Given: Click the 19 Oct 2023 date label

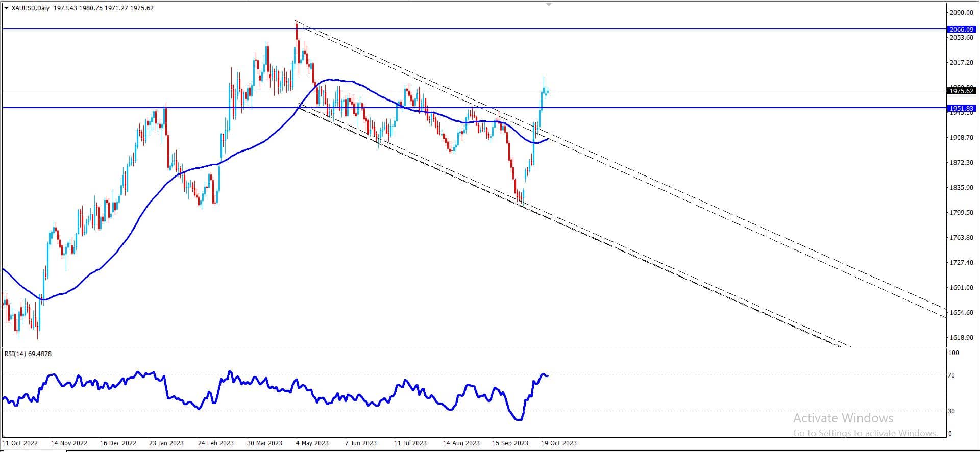Looking at the screenshot, I should point(559,443).
